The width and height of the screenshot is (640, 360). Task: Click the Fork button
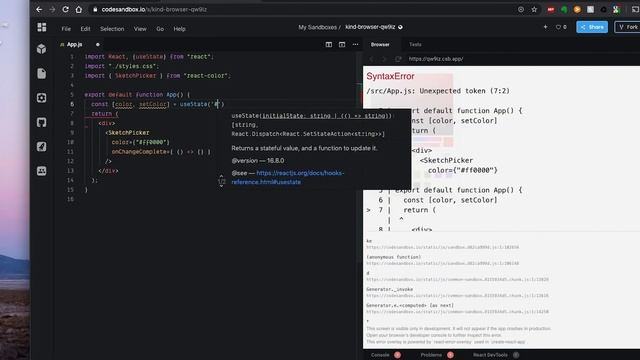(628, 27)
